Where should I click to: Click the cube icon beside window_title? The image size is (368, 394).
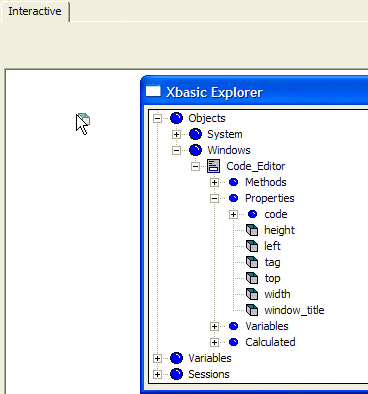coord(252,310)
